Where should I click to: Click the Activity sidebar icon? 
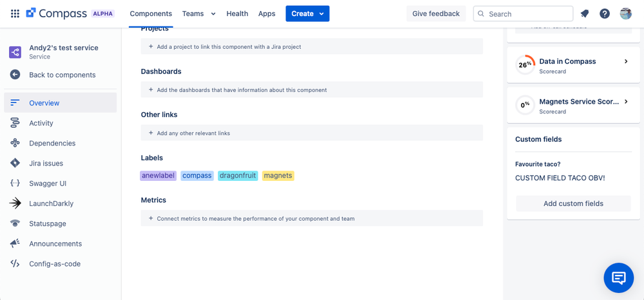(15, 123)
